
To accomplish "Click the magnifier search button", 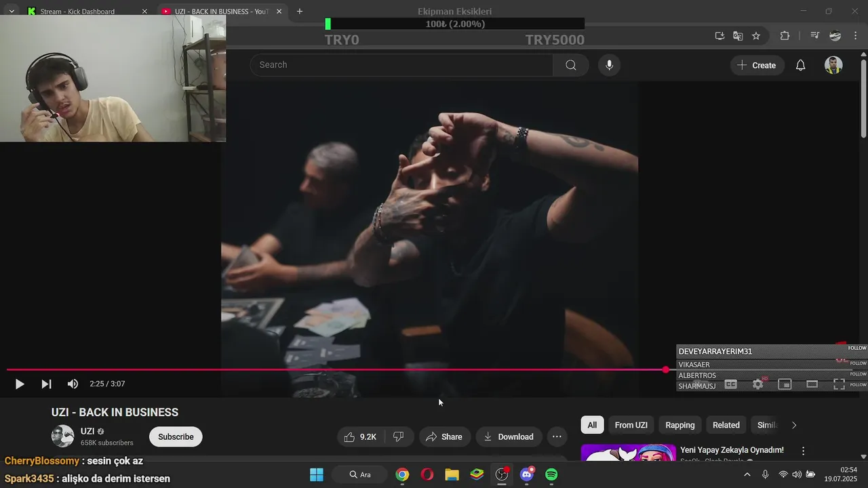I will coord(571,65).
